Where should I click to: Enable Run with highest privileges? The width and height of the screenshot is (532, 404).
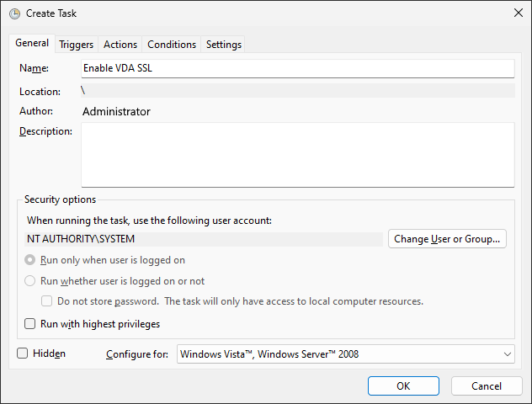(x=30, y=323)
